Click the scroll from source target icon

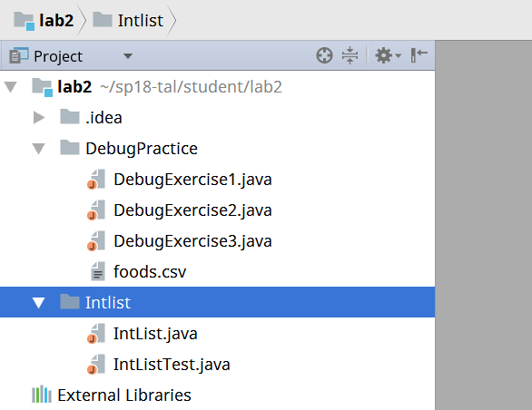coord(324,55)
